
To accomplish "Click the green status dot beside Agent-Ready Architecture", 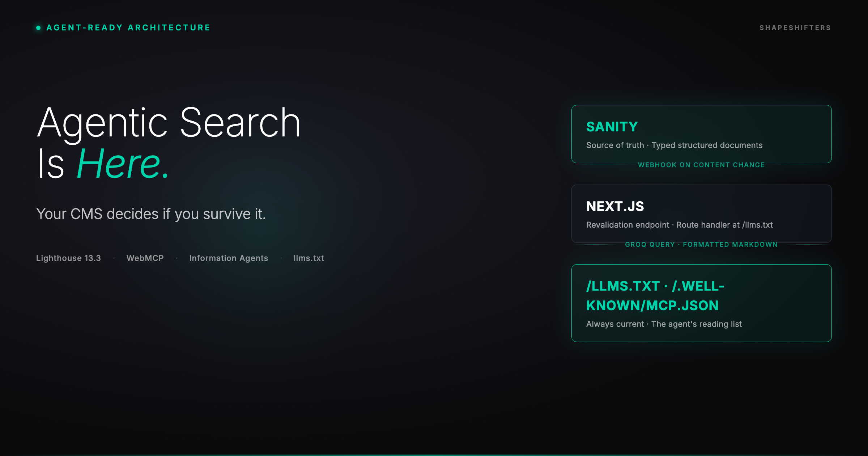I will click(x=38, y=28).
